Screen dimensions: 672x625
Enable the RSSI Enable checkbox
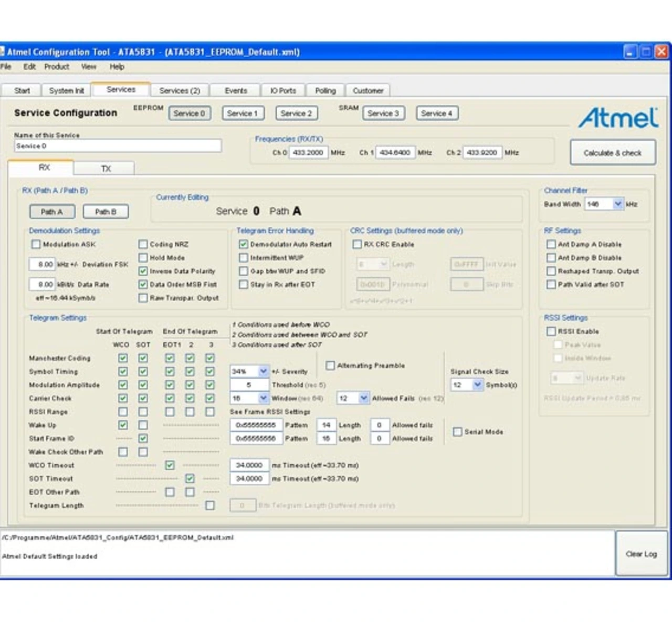551,331
